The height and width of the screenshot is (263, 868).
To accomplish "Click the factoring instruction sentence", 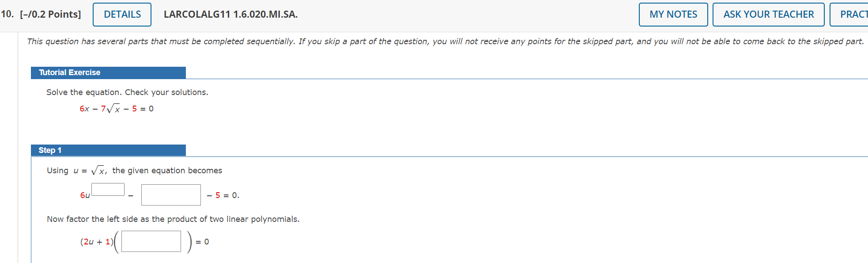I will click(173, 219).
